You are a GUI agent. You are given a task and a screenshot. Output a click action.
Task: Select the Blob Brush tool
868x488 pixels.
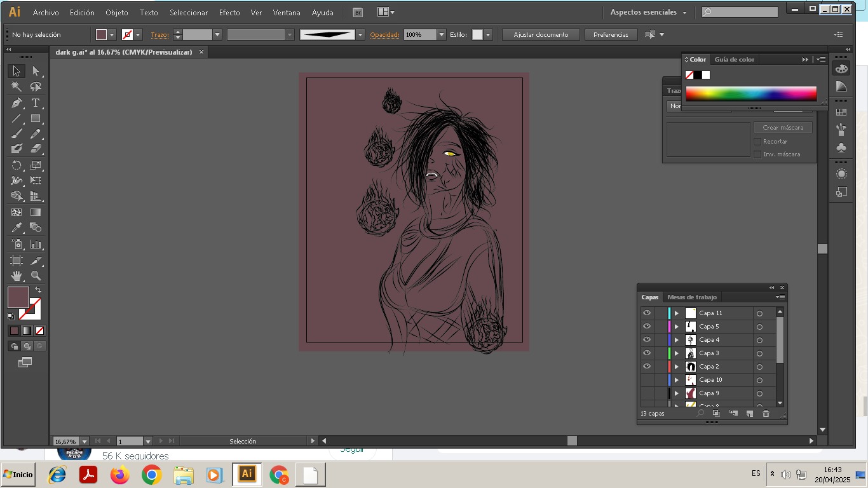(17, 149)
